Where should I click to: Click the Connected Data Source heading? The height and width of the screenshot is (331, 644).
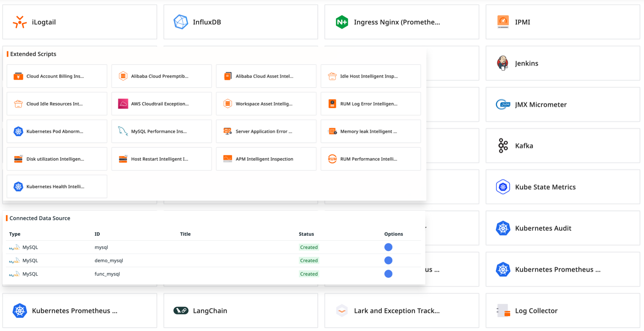[40, 218]
